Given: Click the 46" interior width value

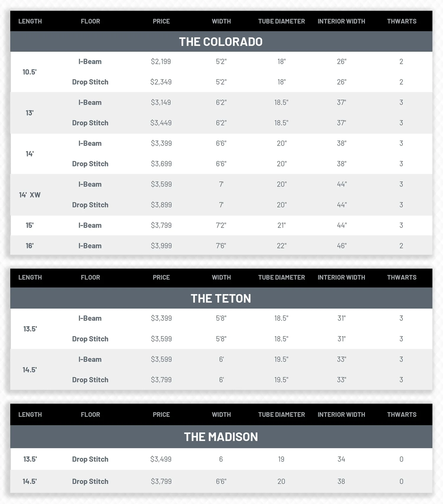Looking at the screenshot, I should coord(342,246).
